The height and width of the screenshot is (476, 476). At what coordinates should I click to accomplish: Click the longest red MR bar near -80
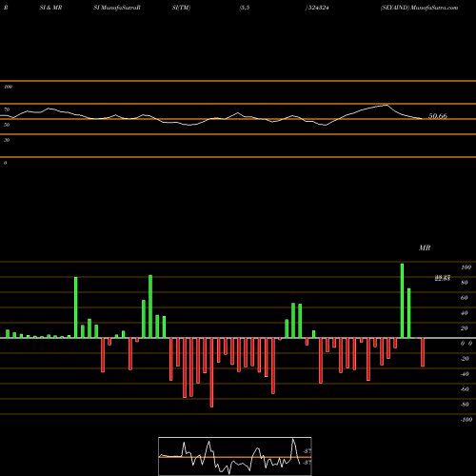211,372
